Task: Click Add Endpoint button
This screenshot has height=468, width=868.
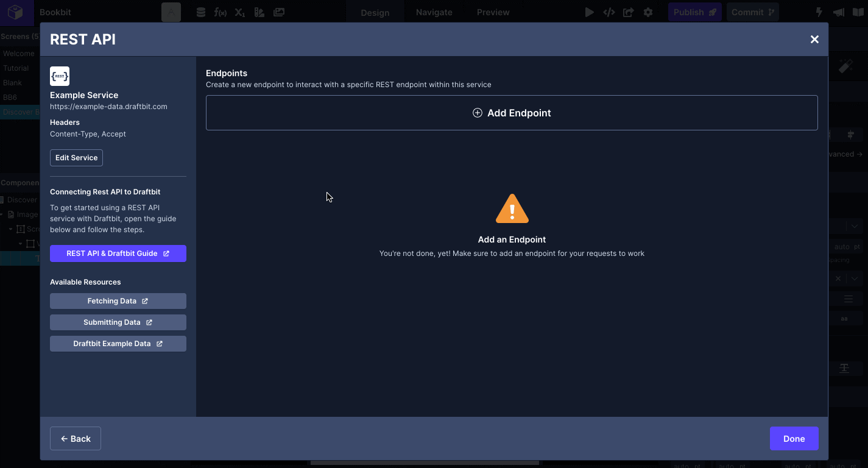Action: click(512, 113)
